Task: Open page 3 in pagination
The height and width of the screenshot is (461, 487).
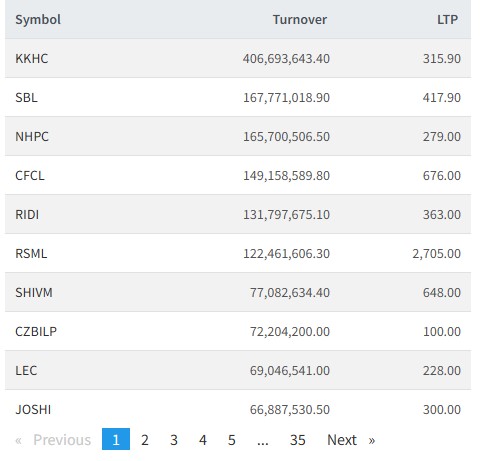Action: pyautogui.click(x=174, y=440)
